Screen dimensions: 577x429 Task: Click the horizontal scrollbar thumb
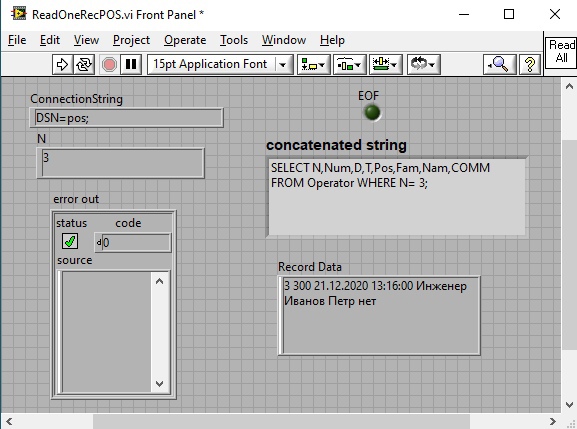(x=282, y=421)
